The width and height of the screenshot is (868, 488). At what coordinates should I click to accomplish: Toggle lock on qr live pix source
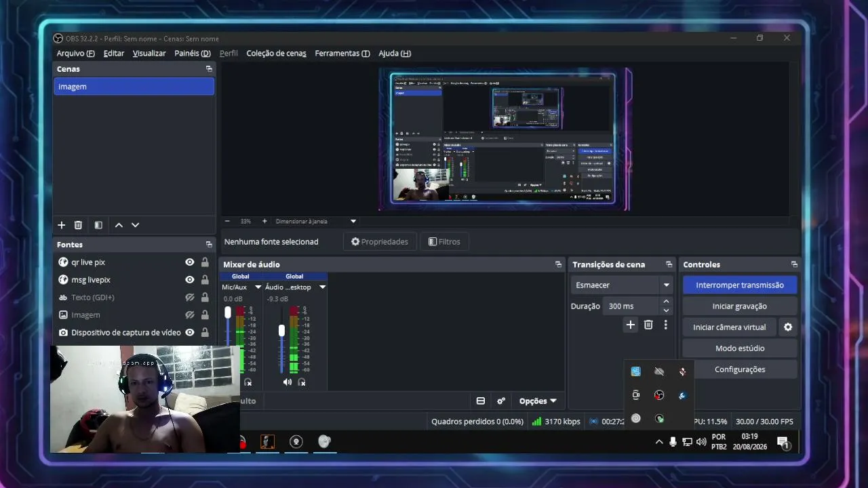[205, 262]
